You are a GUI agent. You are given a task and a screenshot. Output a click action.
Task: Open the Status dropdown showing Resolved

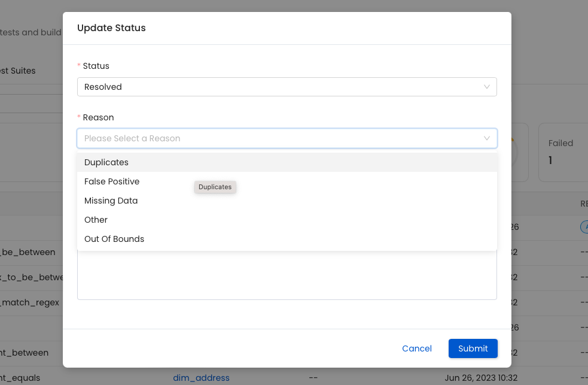click(287, 87)
